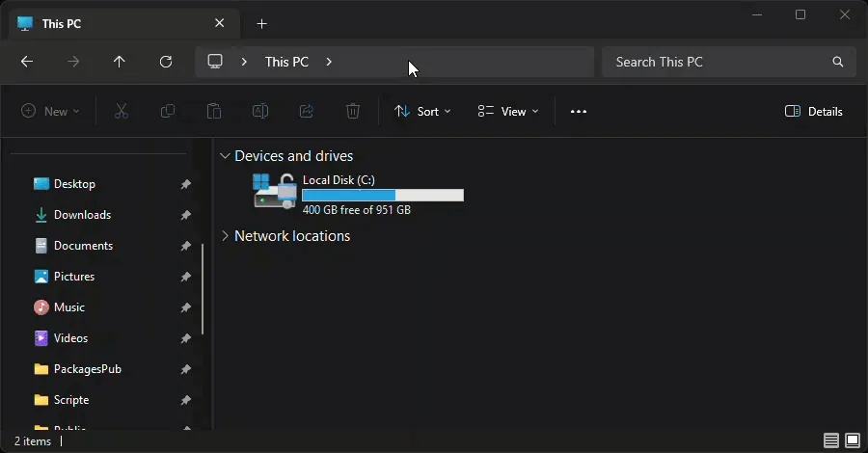Viewport: 868px width, 453px height.
Task: Click the Cut scissors icon
Action: [x=122, y=111]
